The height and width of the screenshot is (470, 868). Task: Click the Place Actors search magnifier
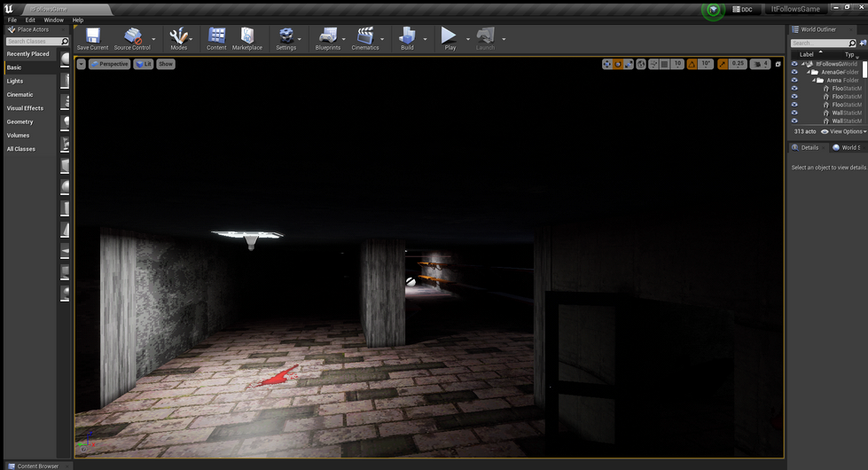(x=64, y=42)
